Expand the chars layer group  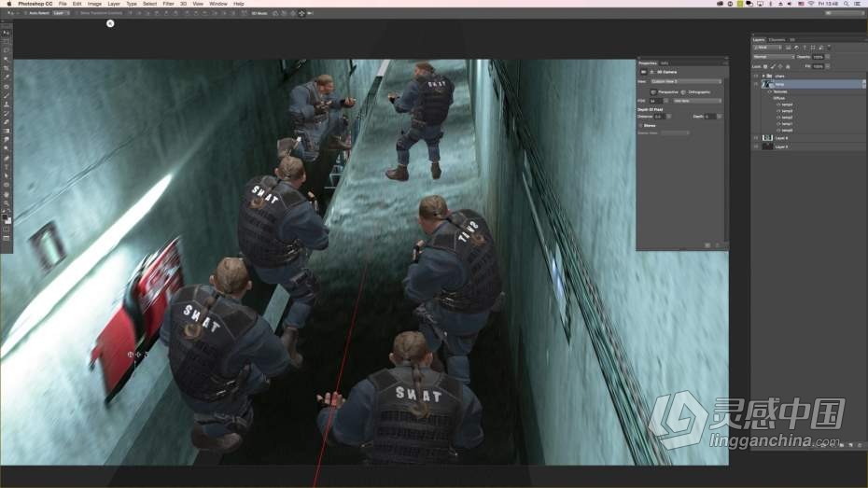point(763,76)
